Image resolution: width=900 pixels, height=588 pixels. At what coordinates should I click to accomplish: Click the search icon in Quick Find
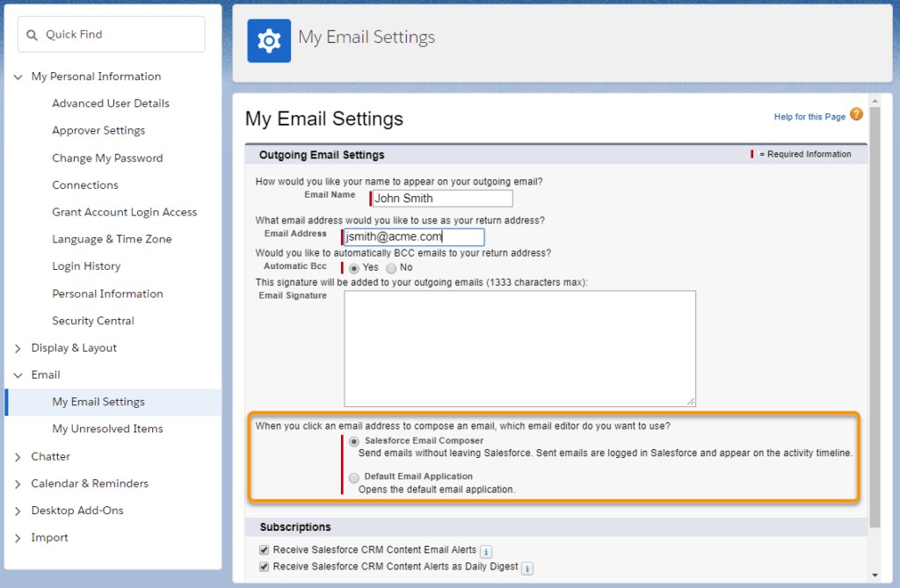(33, 35)
